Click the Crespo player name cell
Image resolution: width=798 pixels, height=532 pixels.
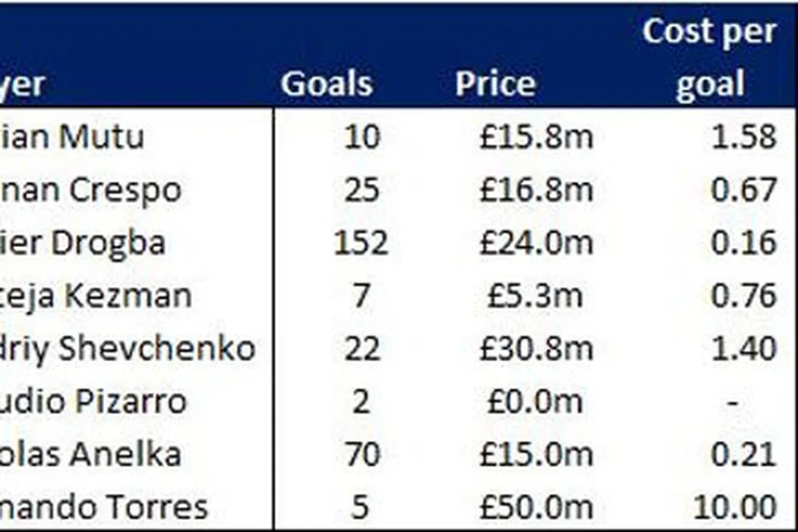(x=91, y=190)
